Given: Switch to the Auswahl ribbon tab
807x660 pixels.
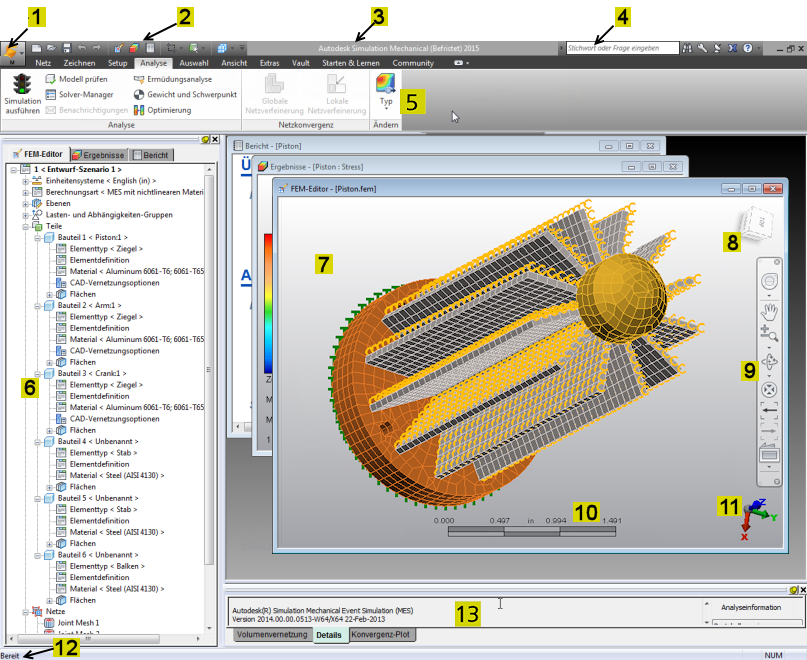Looking at the screenshot, I should pyautogui.click(x=194, y=63).
